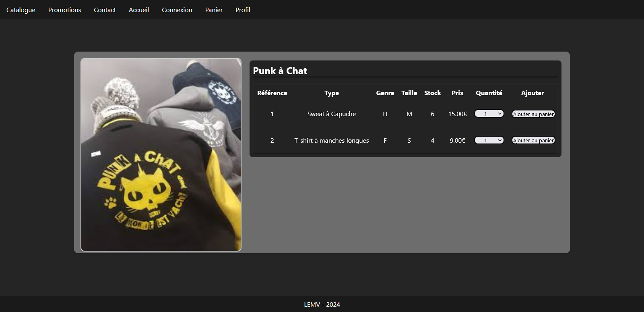
Task: Open the Catalogue page
Action: [x=21, y=10]
